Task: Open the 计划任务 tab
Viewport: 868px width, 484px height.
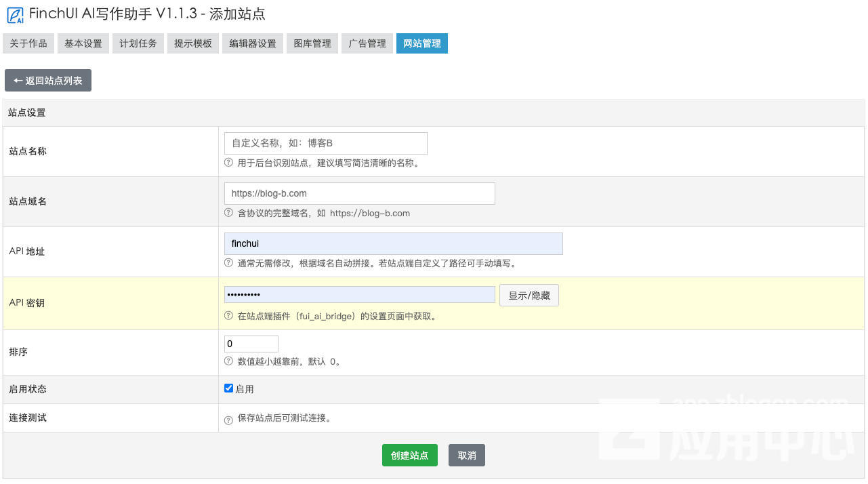Action: coord(138,43)
